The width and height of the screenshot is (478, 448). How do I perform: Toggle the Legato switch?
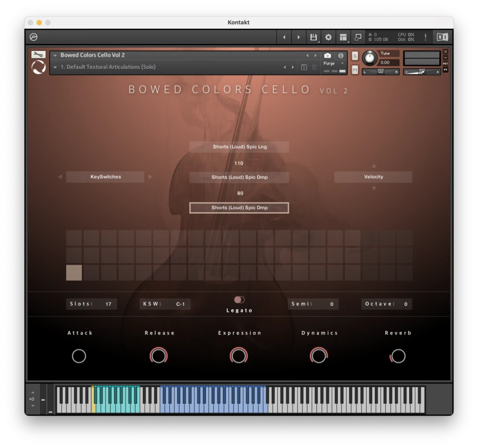click(x=239, y=300)
